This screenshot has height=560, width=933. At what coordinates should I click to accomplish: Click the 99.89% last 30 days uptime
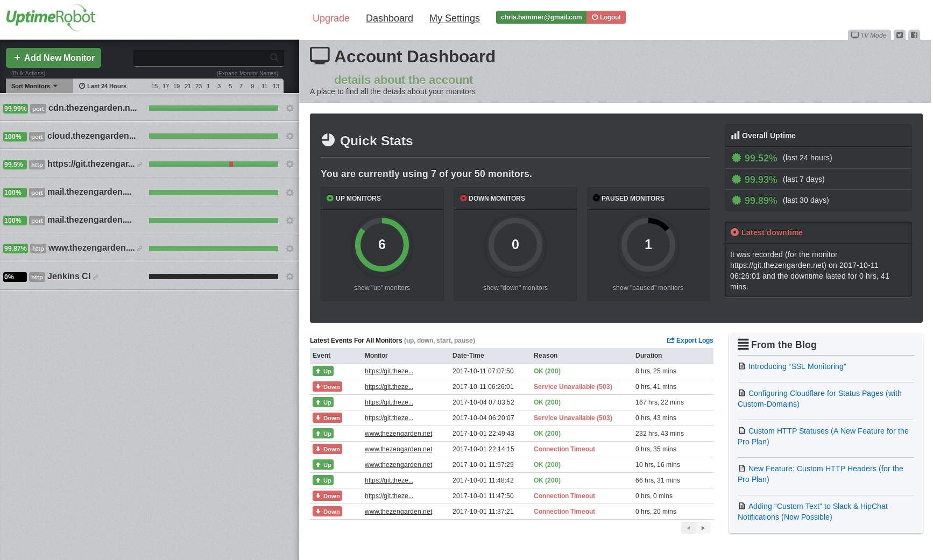point(761,201)
